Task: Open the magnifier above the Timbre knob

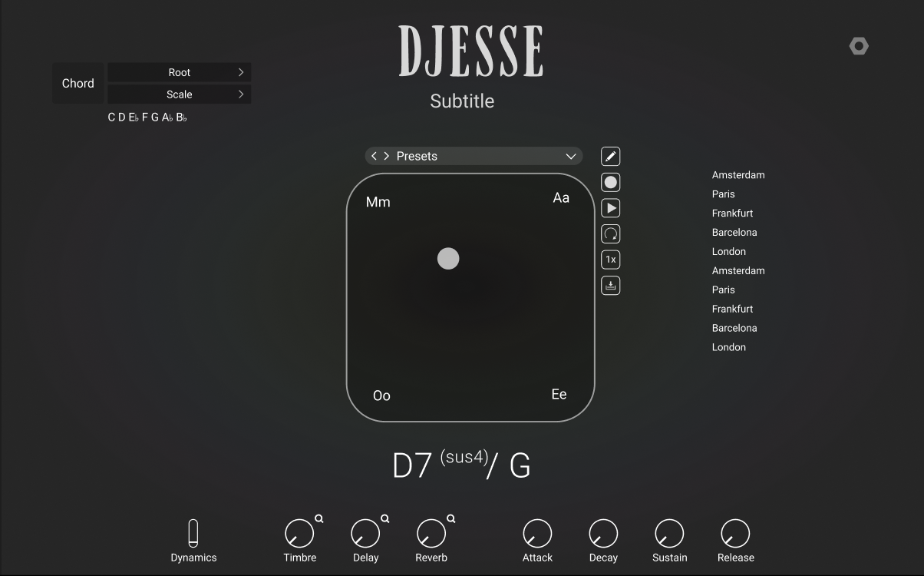Action: coord(318,518)
